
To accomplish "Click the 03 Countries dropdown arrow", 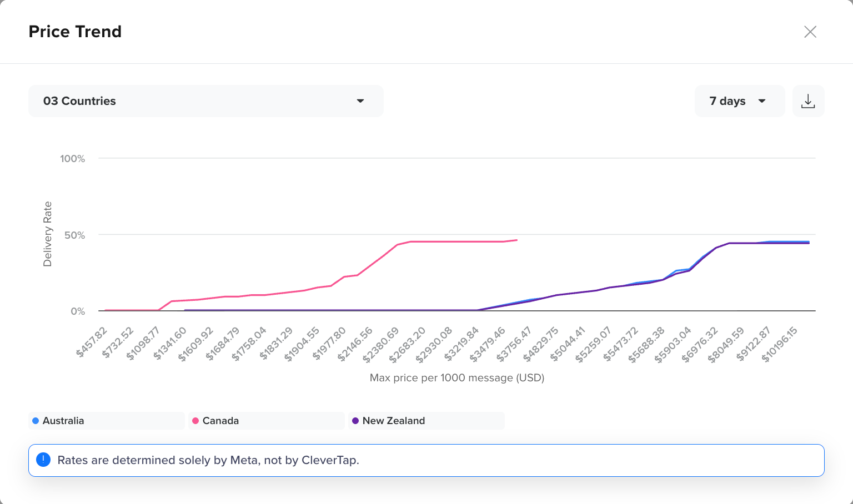I will pyautogui.click(x=360, y=101).
